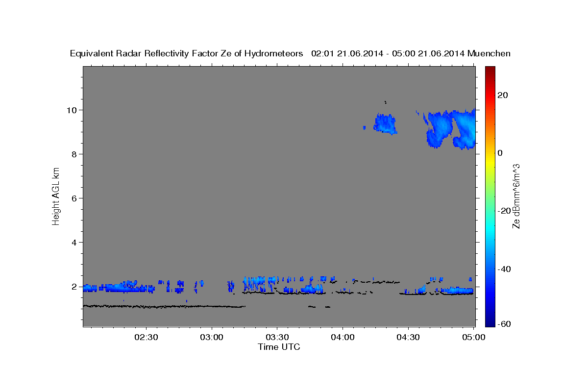Click the 'Height AGL km' axis label

coord(56,196)
